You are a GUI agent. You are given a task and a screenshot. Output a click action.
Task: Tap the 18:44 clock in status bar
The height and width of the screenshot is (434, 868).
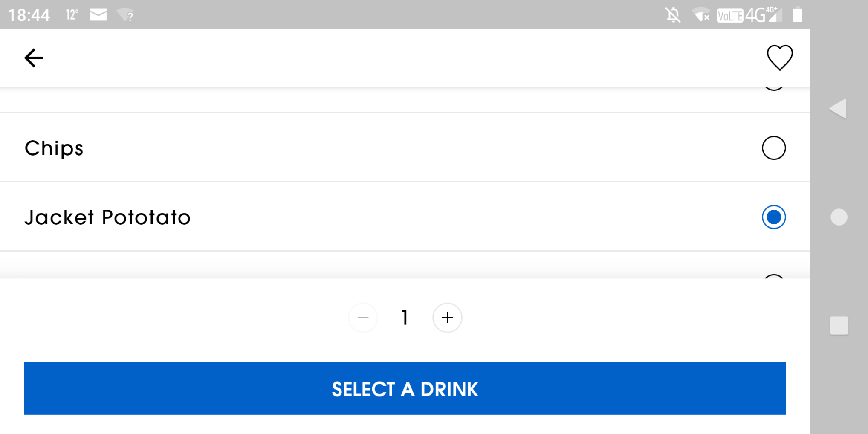pos(29,15)
